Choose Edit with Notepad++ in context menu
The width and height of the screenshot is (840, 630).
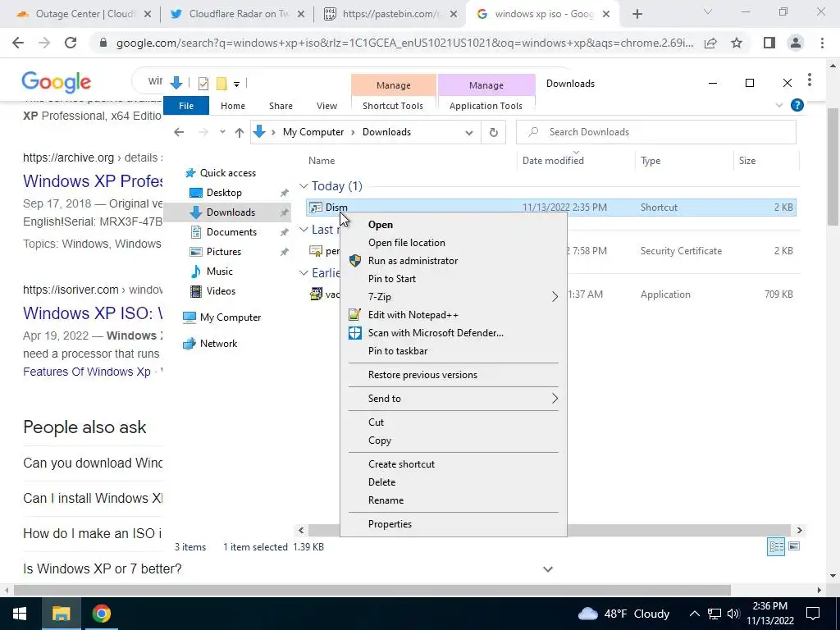click(x=453, y=315)
